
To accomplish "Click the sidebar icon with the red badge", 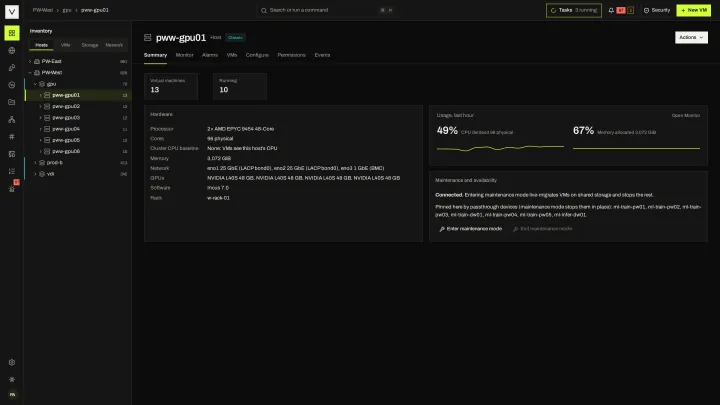I will [x=12, y=188].
